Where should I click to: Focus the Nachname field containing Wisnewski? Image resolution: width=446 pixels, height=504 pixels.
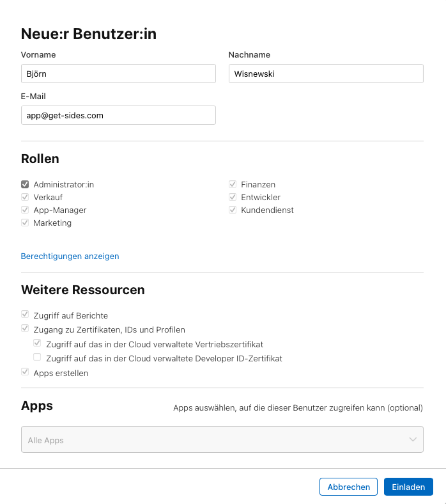point(326,74)
